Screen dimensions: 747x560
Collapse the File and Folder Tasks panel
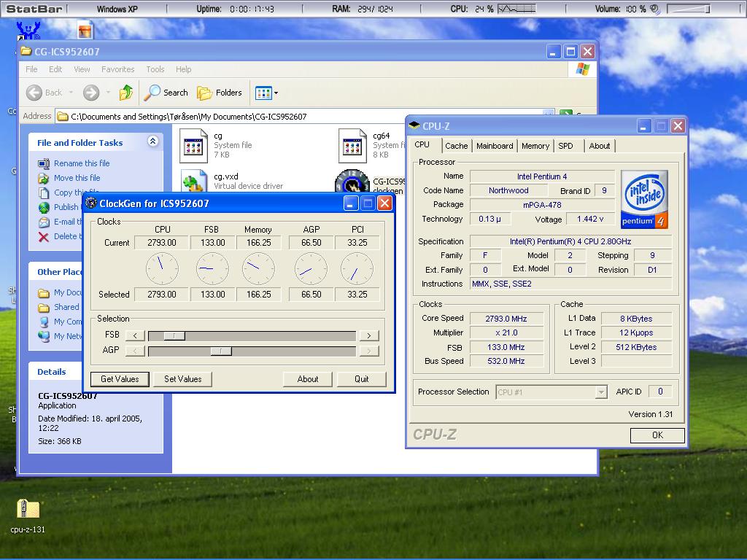click(152, 141)
